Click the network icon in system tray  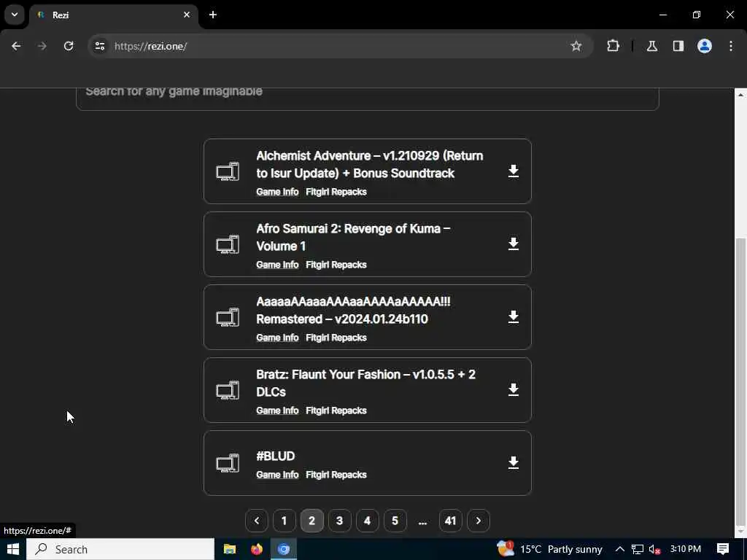click(638, 549)
